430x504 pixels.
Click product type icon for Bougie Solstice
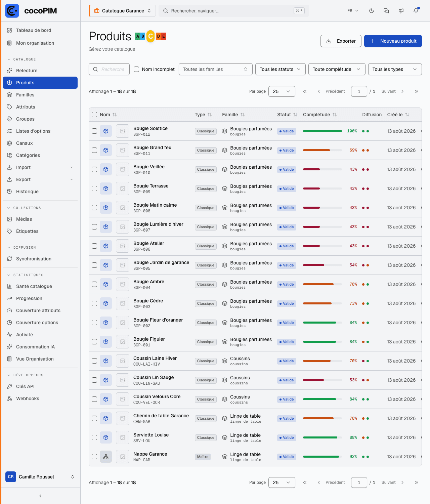[106, 131]
